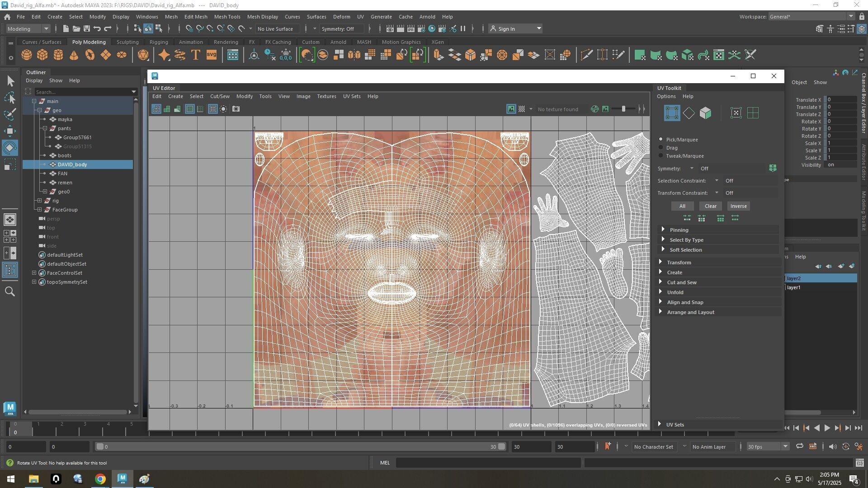The height and width of the screenshot is (488, 868).
Task: Click Sign In in the status line
Action: tap(515, 28)
